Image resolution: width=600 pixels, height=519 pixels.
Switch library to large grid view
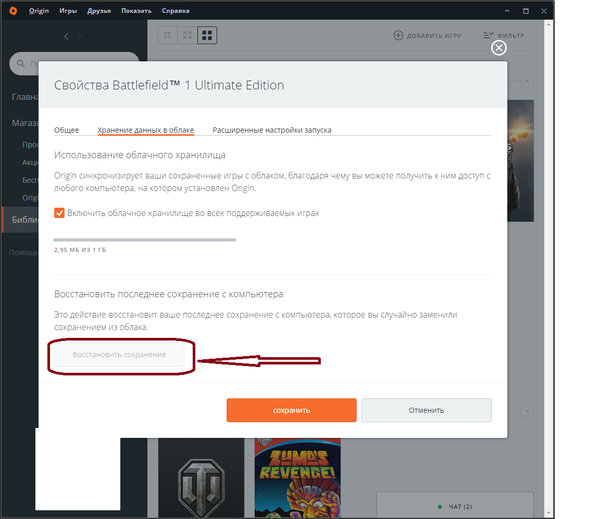(x=207, y=35)
